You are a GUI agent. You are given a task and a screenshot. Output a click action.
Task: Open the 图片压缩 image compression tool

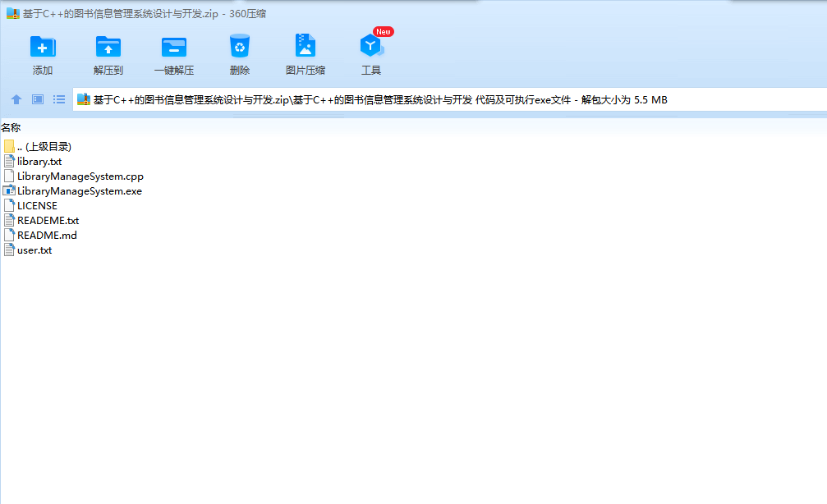[306, 46]
